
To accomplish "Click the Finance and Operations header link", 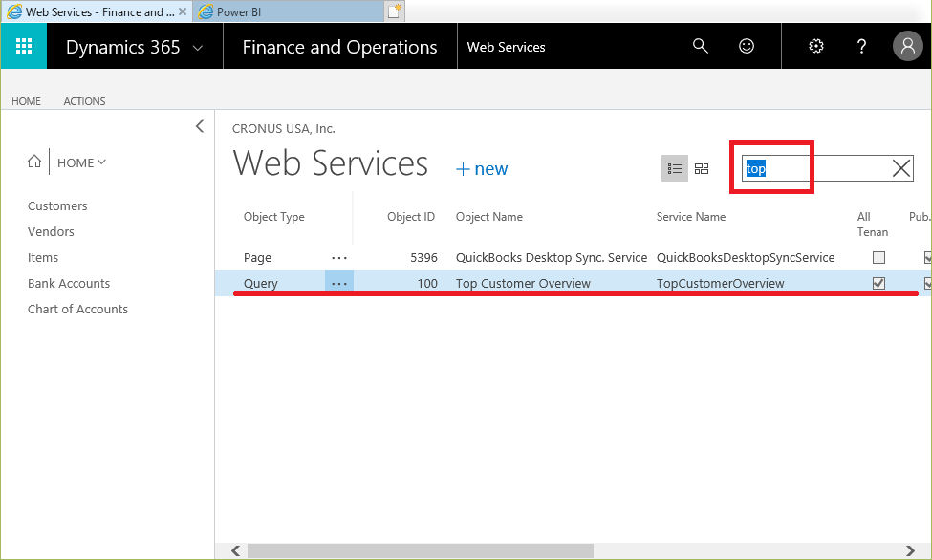I will [340, 47].
